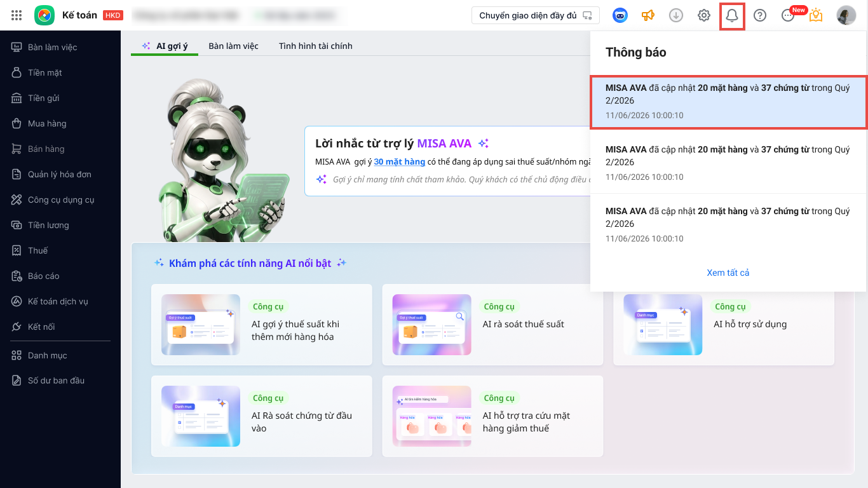This screenshot has height=488, width=868.
Task: Open AI rà soát thuế suất card
Action: point(492,325)
